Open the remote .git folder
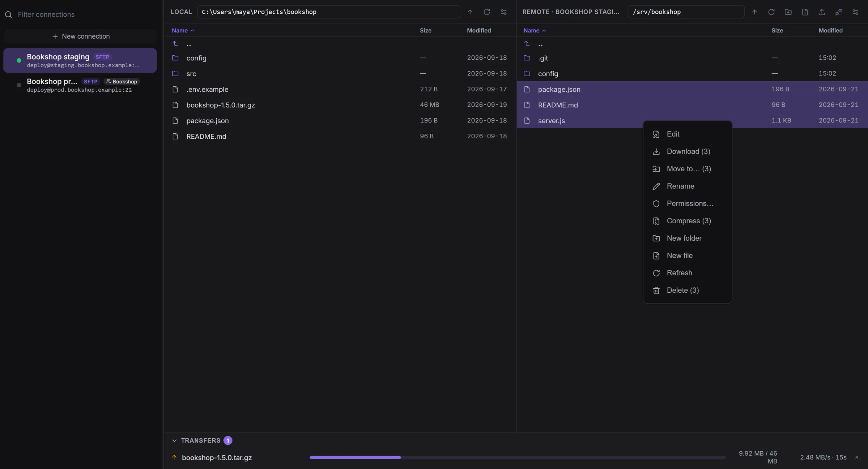The width and height of the screenshot is (868, 469). [692, 58]
